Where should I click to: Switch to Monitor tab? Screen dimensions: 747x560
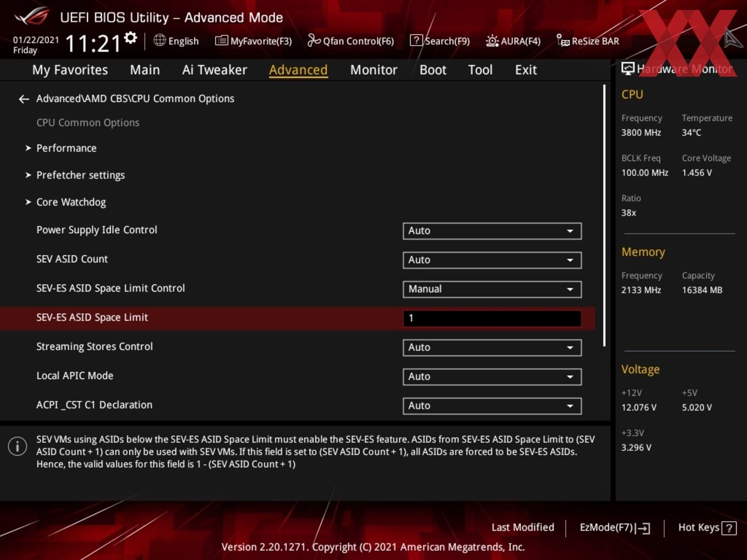(374, 70)
